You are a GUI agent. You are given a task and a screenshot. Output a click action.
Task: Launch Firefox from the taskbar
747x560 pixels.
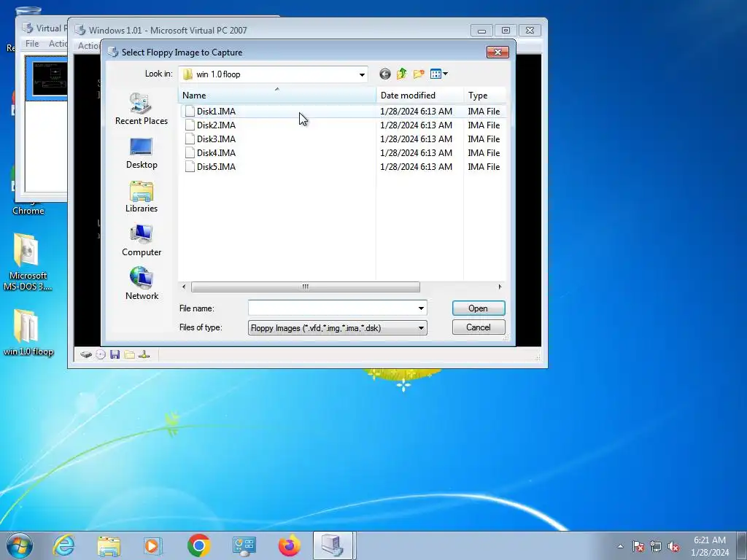coord(289,545)
